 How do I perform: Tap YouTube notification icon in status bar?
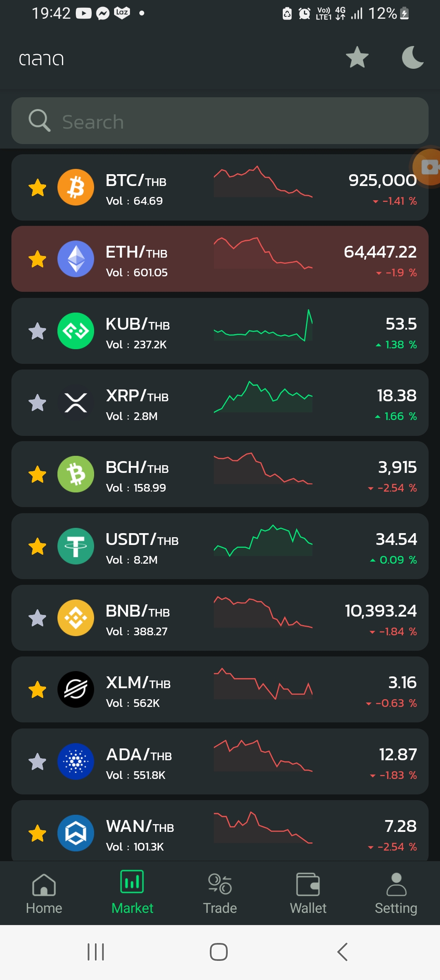coord(84,13)
